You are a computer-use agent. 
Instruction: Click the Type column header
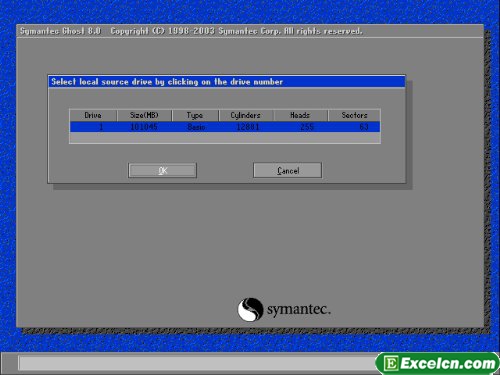[195, 115]
